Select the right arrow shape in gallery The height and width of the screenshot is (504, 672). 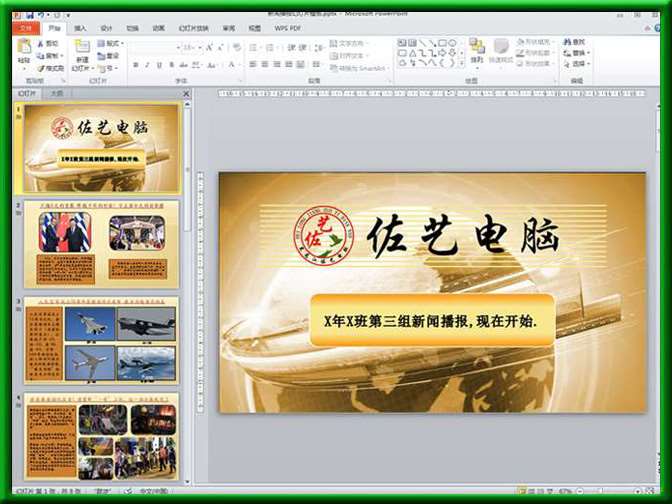coord(443,53)
